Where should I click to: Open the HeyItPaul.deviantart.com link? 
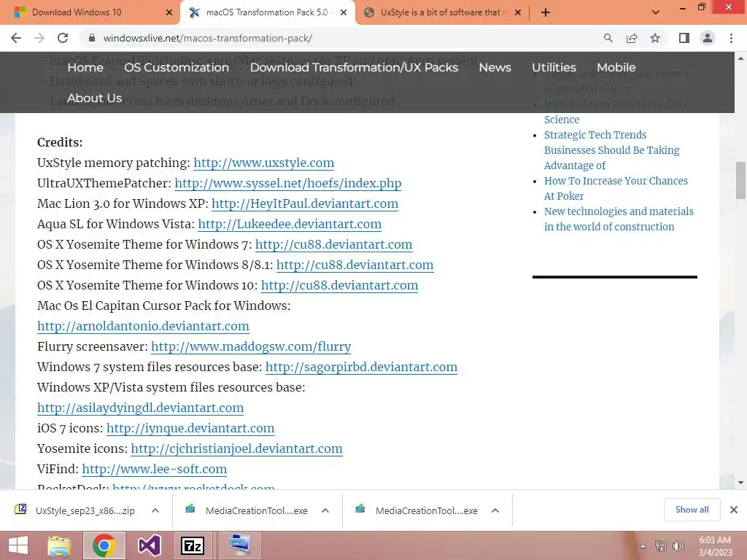tap(305, 204)
